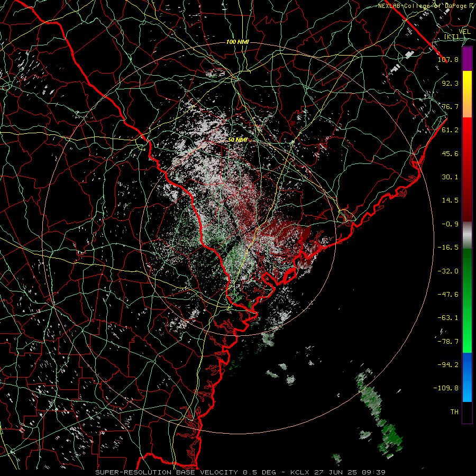This screenshot has height=476, width=476.
Task: Click the 61.2 legend value
Action: coord(450,130)
